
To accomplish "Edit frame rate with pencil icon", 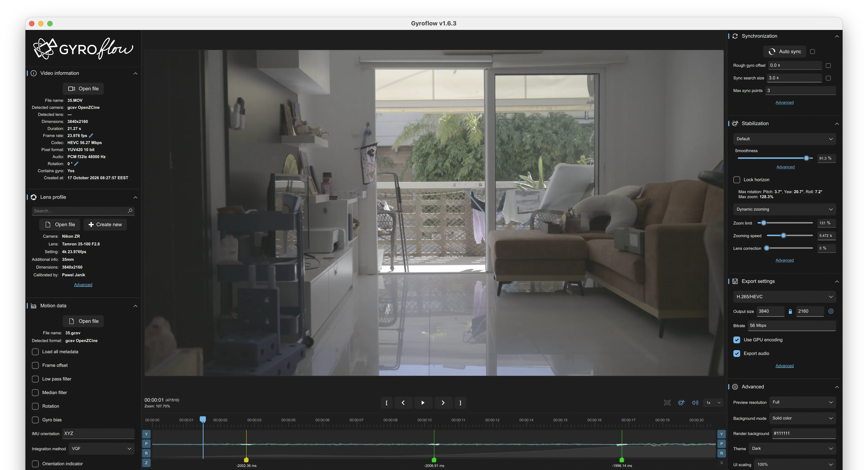I will 91,136.
